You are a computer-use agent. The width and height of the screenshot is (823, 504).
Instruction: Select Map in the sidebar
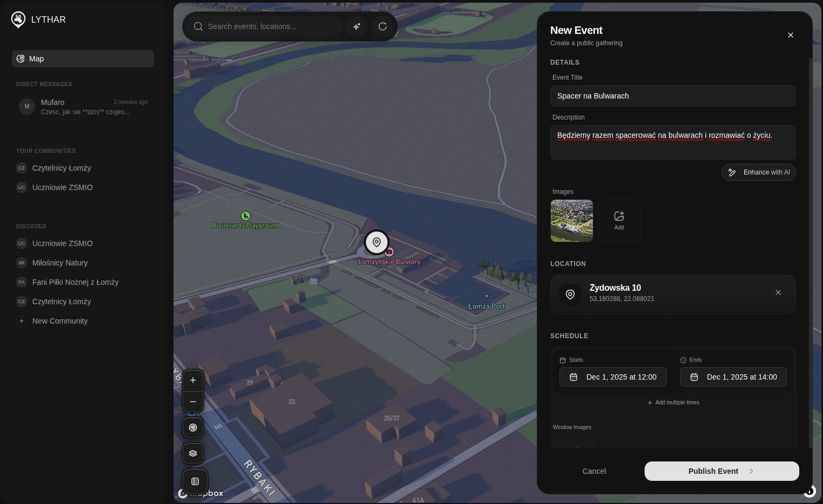coord(83,59)
